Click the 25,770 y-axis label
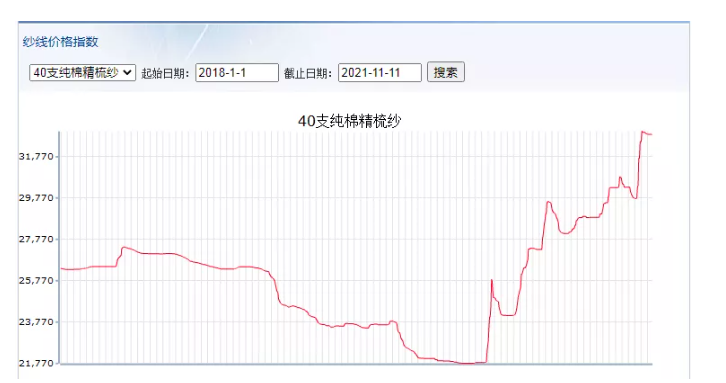Screen dimensions: 726x383 click(36, 280)
